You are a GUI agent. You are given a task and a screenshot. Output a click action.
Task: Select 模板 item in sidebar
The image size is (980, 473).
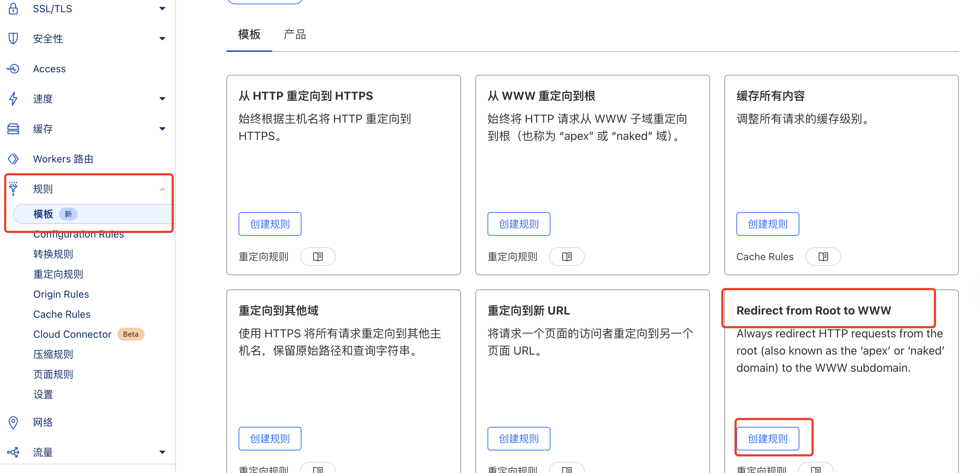click(x=94, y=214)
